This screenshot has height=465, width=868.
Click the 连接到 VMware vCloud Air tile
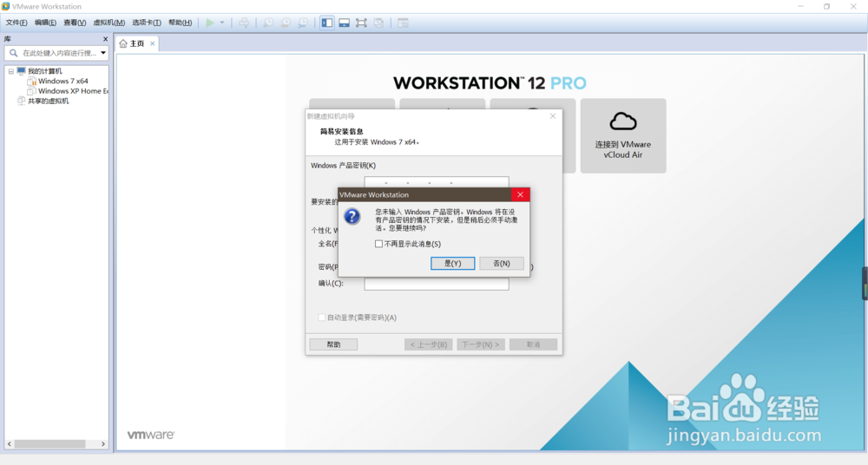coord(623,135)
